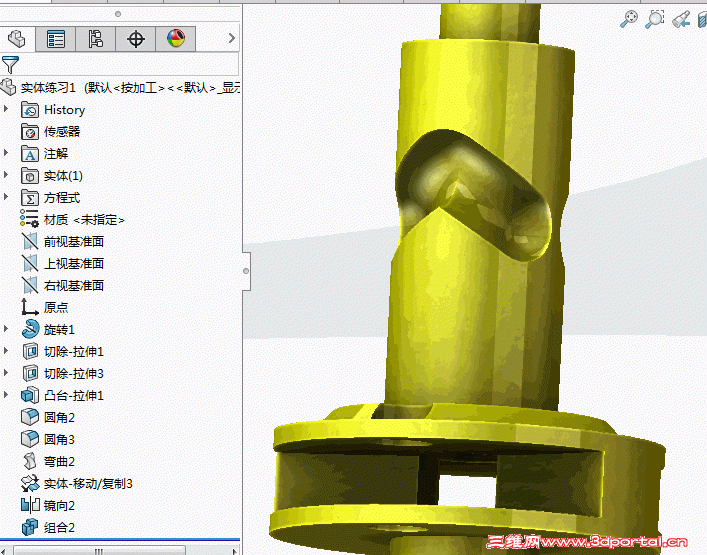Screen dimensions: 707x555
Task: Select the 实体-移动/复制3 feature icon
Action: click(x=30, y=483)
